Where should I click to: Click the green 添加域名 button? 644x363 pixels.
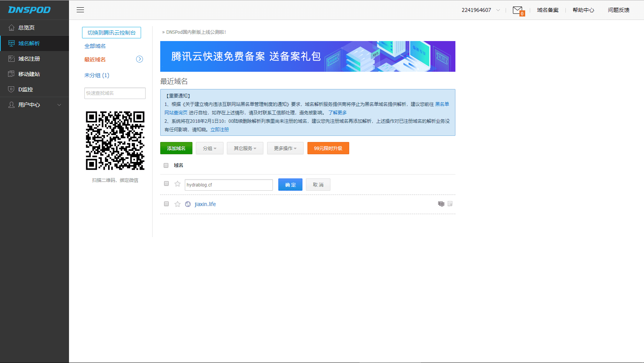tap(176, 148)
